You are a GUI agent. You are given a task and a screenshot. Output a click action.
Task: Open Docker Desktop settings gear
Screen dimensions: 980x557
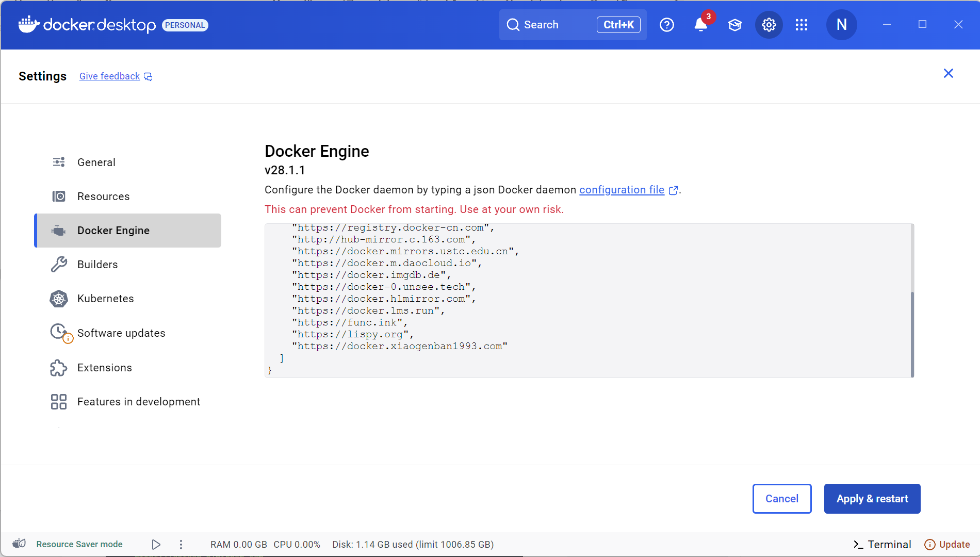click(769, 24)
